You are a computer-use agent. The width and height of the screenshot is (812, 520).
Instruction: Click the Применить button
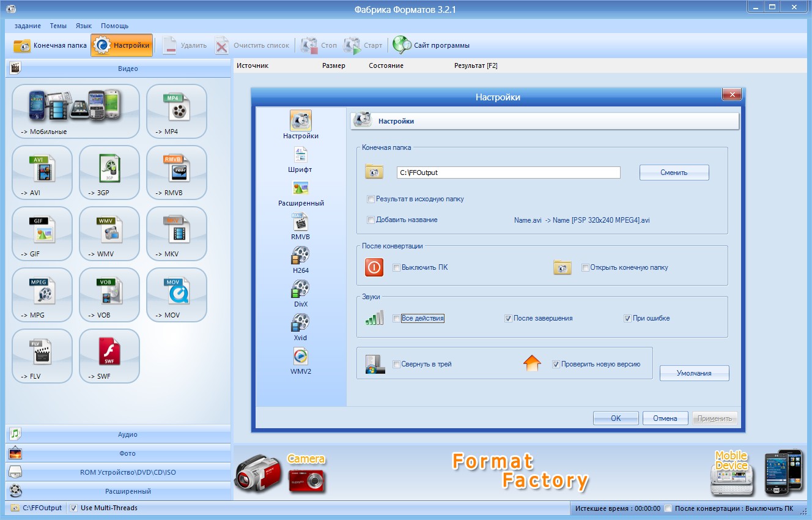point(715,418)
